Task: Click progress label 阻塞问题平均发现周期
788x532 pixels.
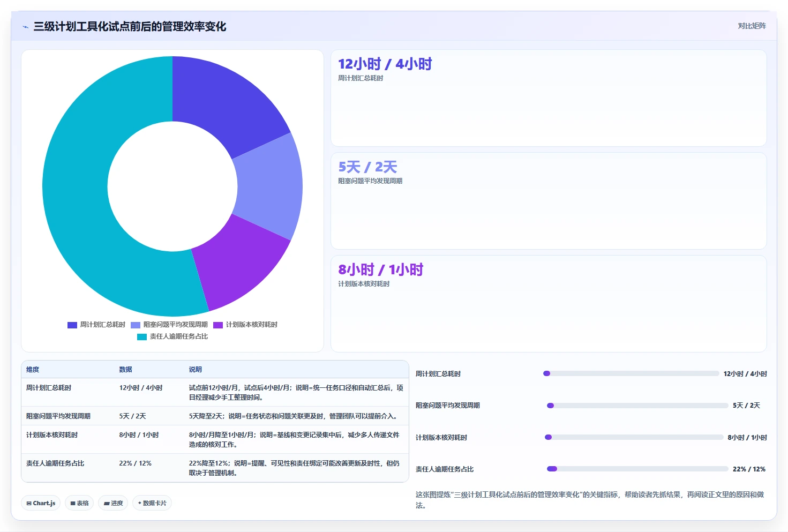Action: coord(448,406)
